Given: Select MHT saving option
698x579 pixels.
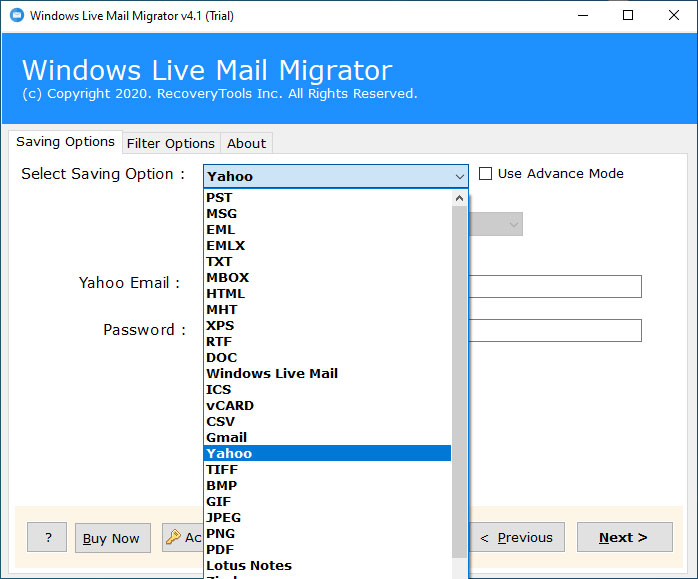Looking at the screenshot, I should [328, 310].
